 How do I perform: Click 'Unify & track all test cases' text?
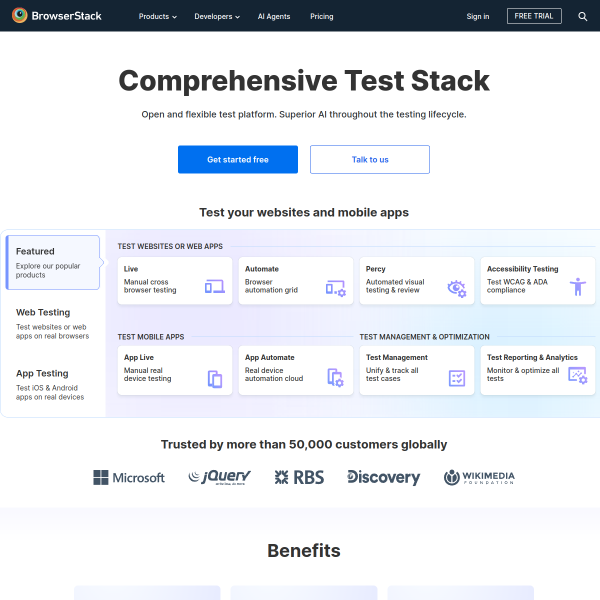coord(392,374)
